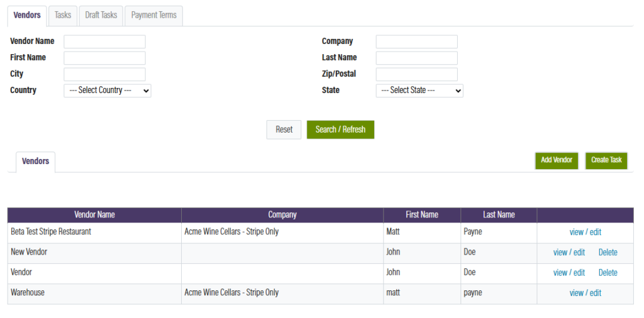Viewport: 644px width, 318px height.
Task: Click the City input field
Action: click(x=104, y=74)
